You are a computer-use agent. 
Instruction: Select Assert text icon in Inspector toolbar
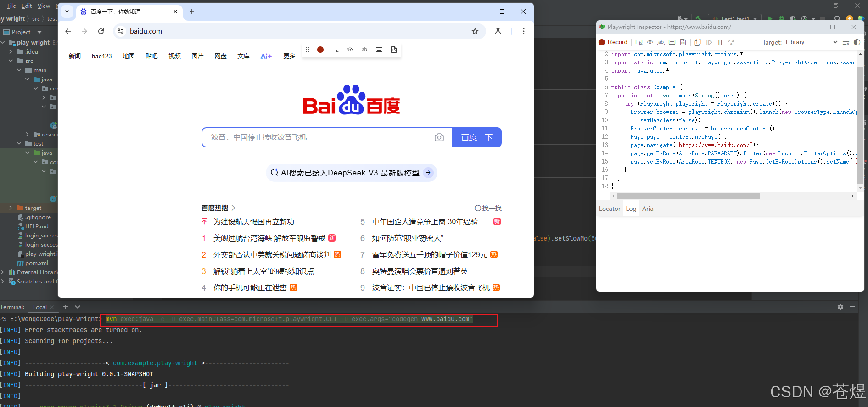pos(661,42)
